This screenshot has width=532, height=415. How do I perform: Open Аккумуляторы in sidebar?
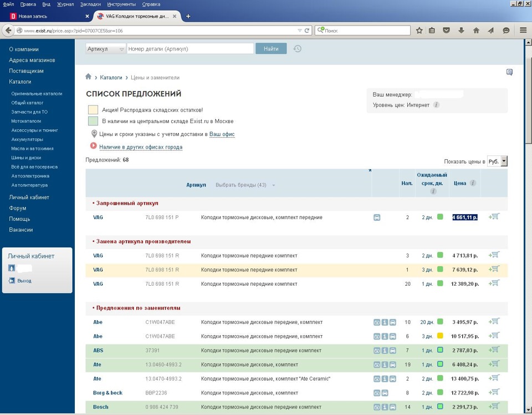(x=27, y=139)
